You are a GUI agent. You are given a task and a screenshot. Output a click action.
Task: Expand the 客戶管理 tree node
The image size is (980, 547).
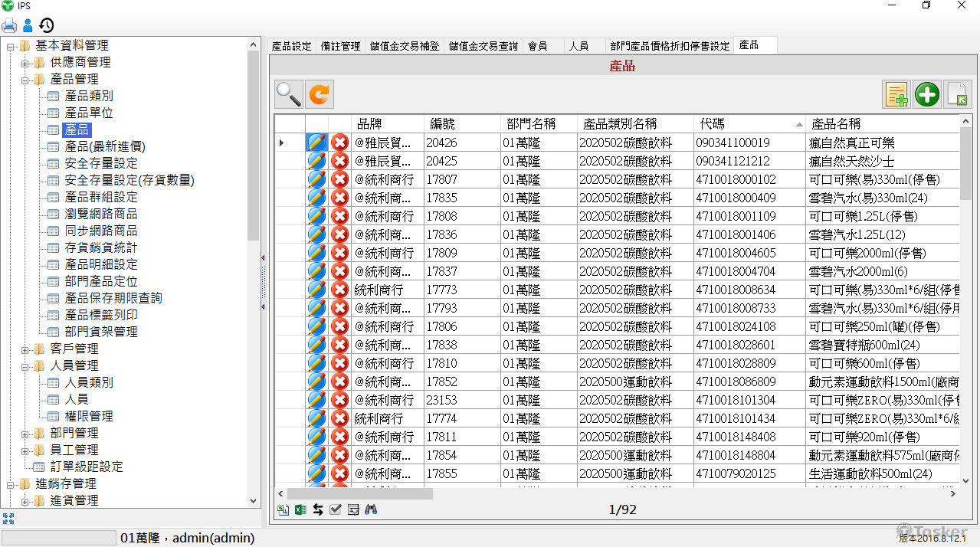click(x=25, y=349)
